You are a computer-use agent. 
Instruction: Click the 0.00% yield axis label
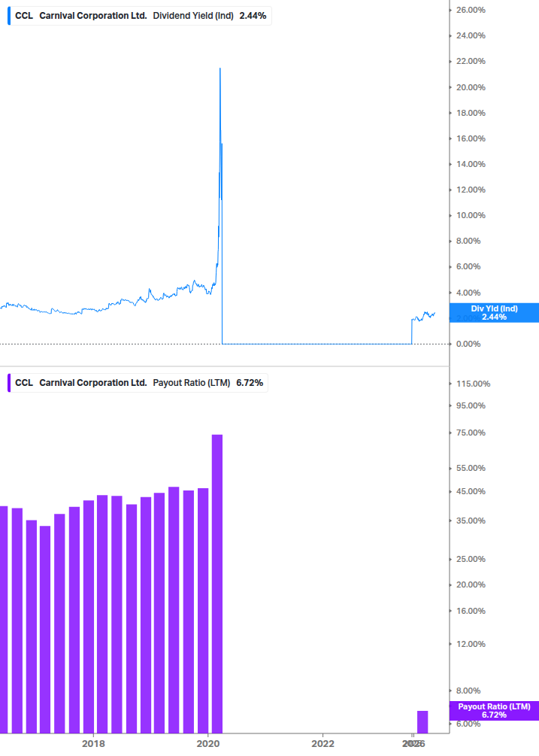468,345
